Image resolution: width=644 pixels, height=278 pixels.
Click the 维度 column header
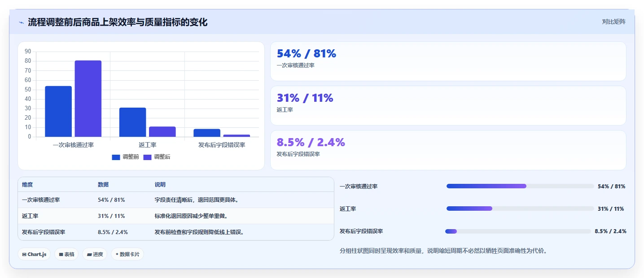(27, 185)
